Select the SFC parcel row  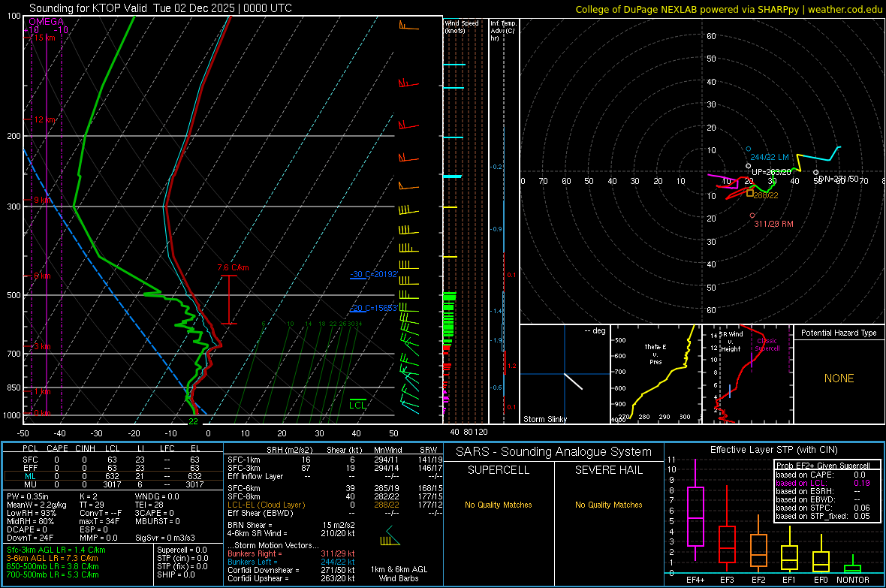[113, 460]
